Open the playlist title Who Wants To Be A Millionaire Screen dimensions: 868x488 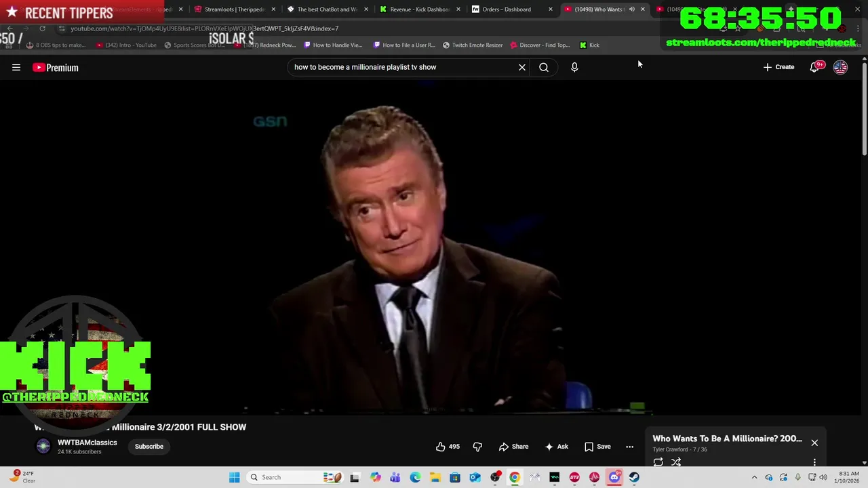click(727, 439)
